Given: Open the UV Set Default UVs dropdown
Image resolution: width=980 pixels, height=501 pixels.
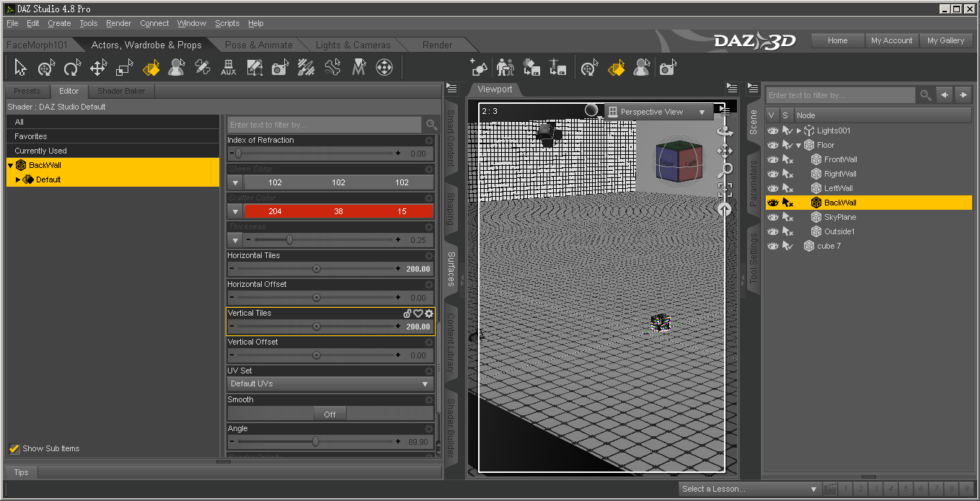Looking at the screenshot, I should pyautogui.click(x=330, y=383).
